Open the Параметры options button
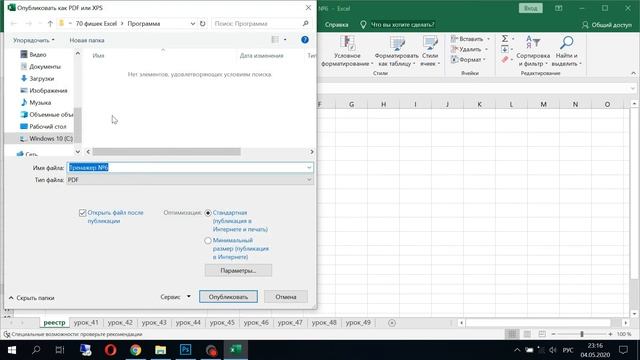This screenshot has width=640, height=360. 238,271
